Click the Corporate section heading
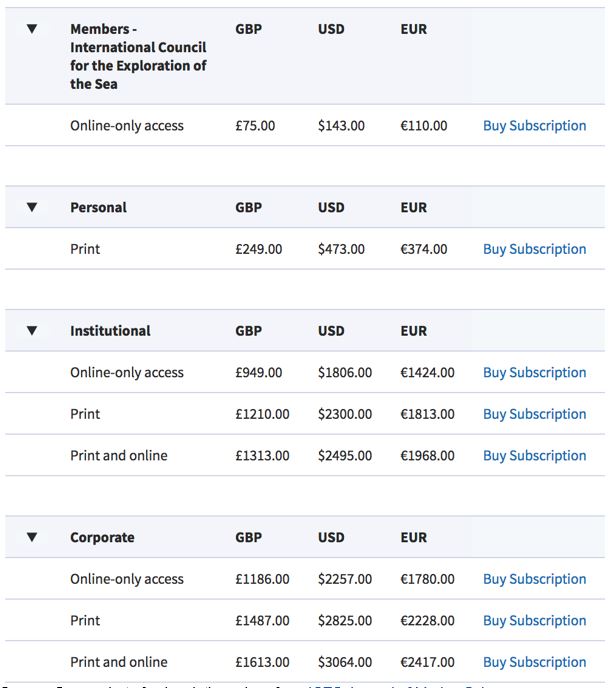Image resolution: width=612 pixels, height=688 pixels. 104,537
